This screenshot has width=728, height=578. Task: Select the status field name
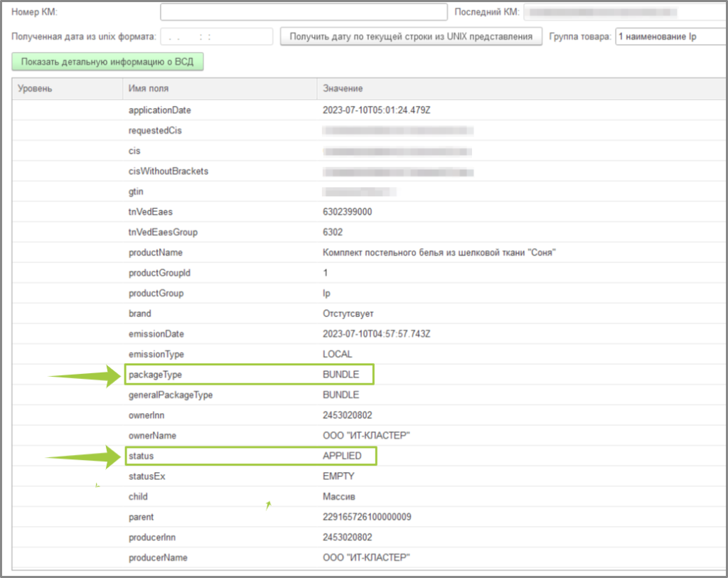click(x=141, y=456)
